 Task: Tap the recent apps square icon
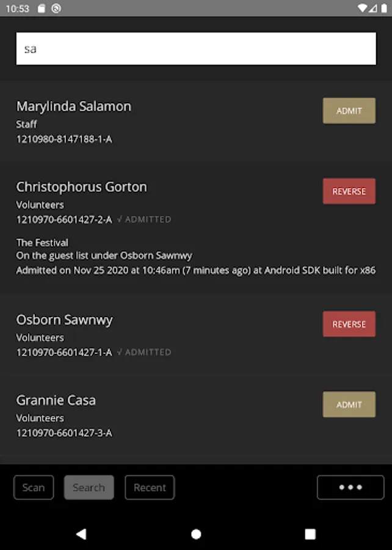click(x=310, y=534)
